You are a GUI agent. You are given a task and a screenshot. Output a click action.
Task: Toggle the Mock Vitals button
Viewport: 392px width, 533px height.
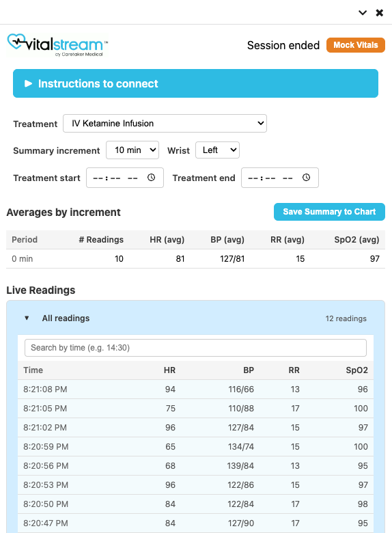point(356,45)
